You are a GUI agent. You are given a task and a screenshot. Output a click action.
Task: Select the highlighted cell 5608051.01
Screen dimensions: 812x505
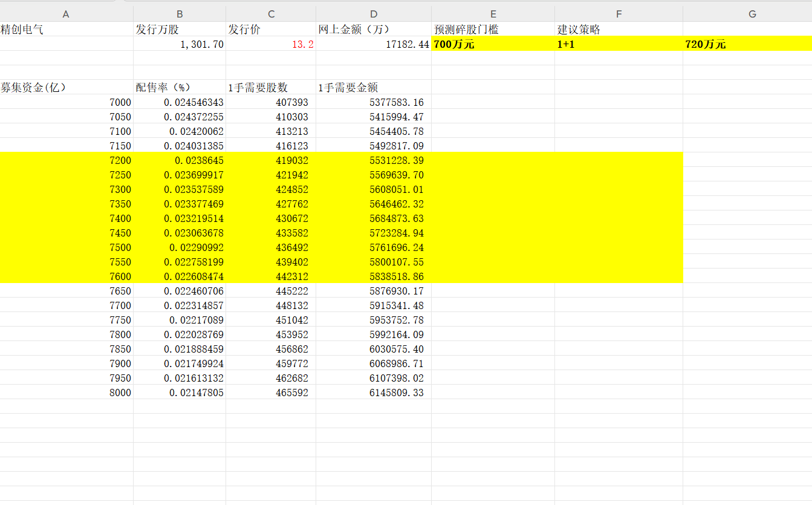374,189
